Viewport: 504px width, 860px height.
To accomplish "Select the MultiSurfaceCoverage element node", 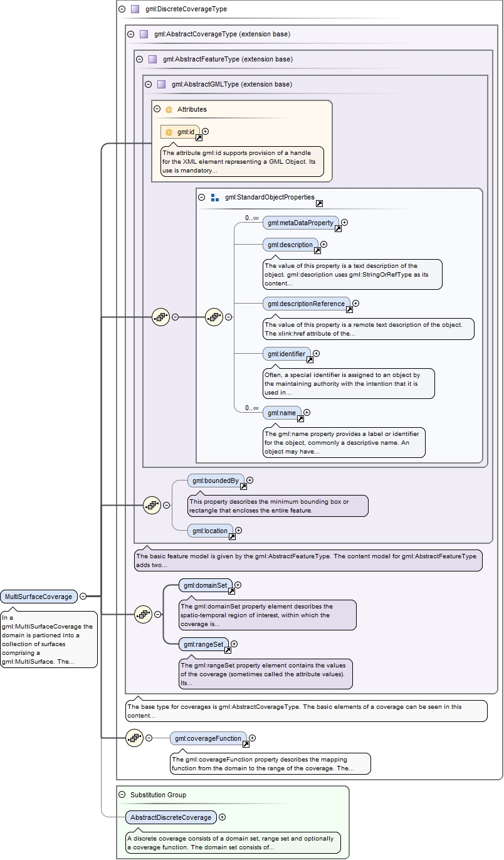I will pyautogui.click(x=39, y=597).
